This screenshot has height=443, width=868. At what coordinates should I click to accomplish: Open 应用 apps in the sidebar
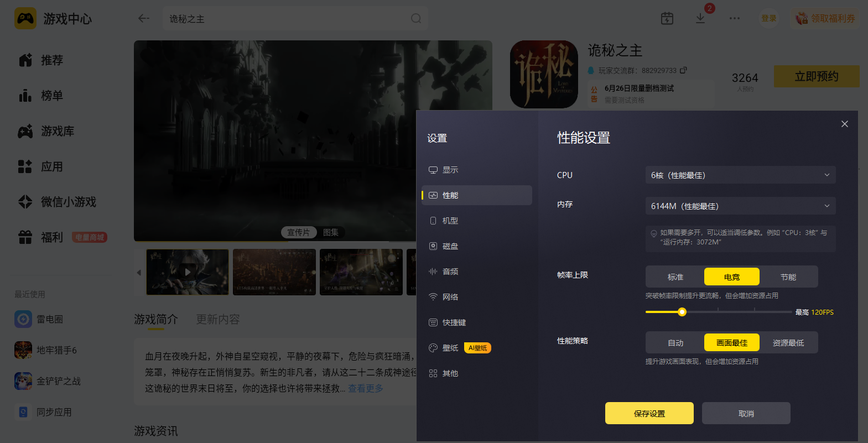coord(41,166)
